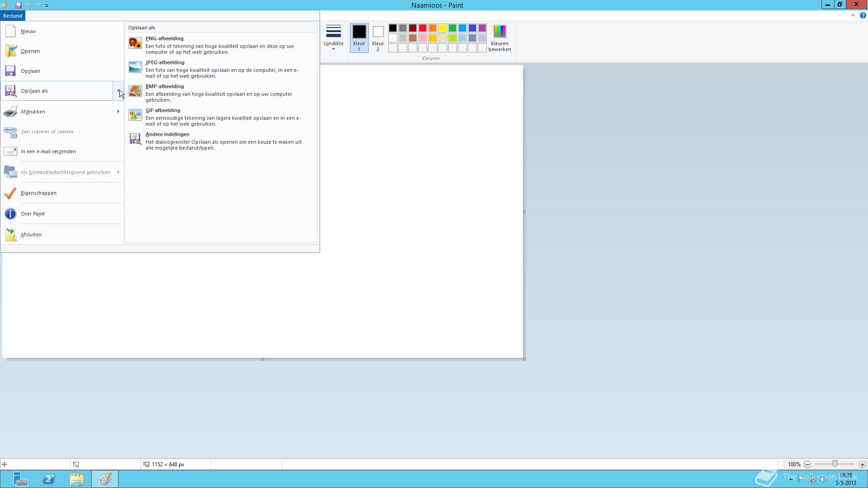868x488 pixels.
Task: Open Kleuren bewerken color editor
Action: [x=500, y=38]
